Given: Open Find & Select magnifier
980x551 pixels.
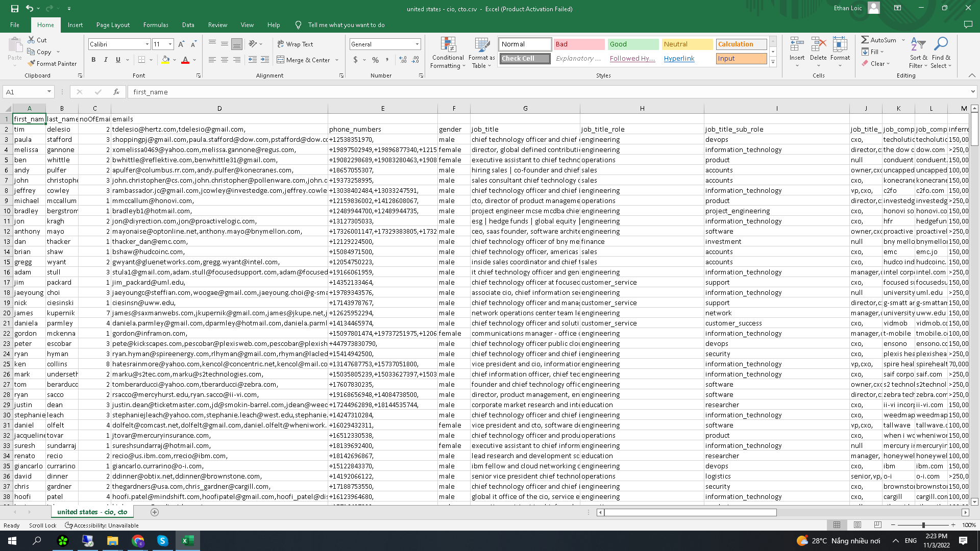Looking at the screenshot, I should pos(941,53).
